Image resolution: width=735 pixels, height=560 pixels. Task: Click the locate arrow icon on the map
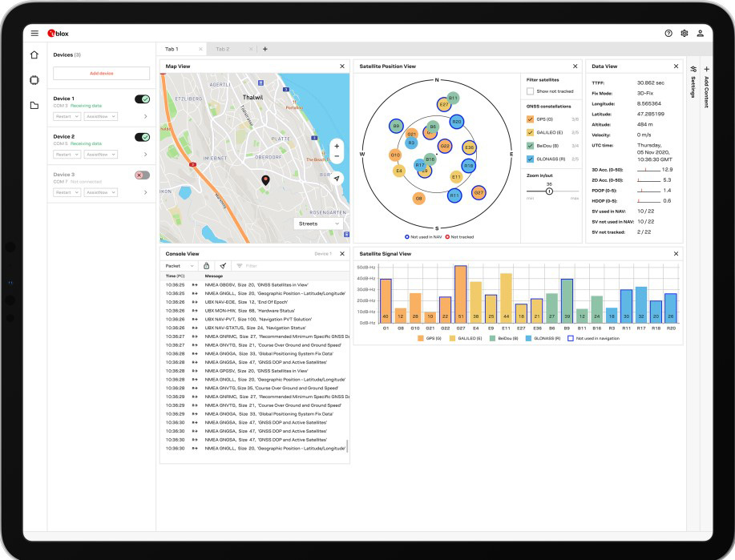click(x=337, y=179)
